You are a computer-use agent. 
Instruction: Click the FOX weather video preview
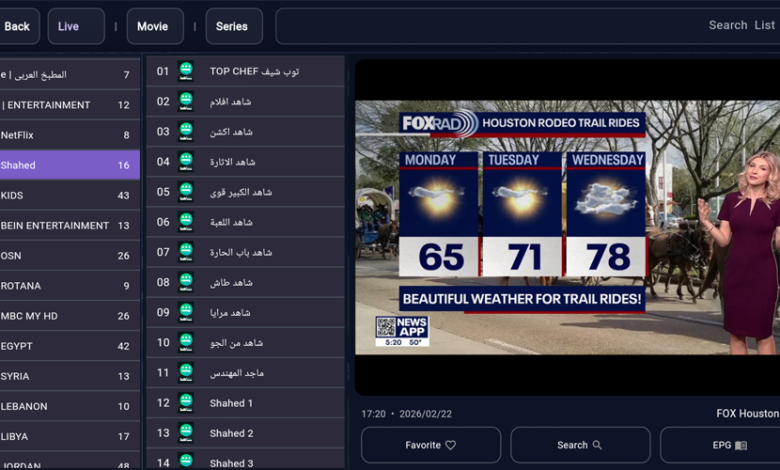tap(567, 227)
